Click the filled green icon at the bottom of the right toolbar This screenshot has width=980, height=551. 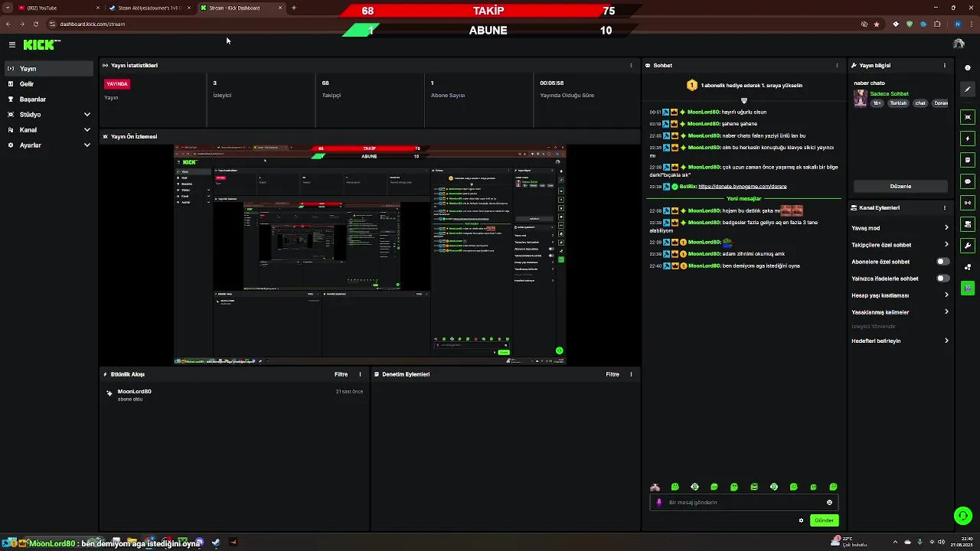coord(968,289)
